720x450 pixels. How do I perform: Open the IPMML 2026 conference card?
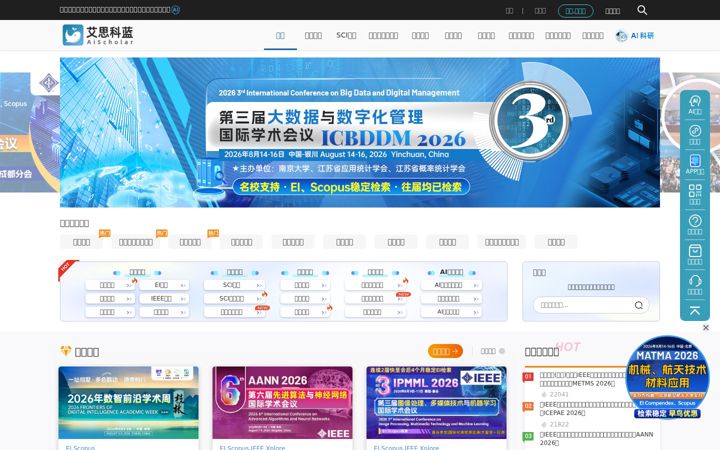tap(437, 403)
